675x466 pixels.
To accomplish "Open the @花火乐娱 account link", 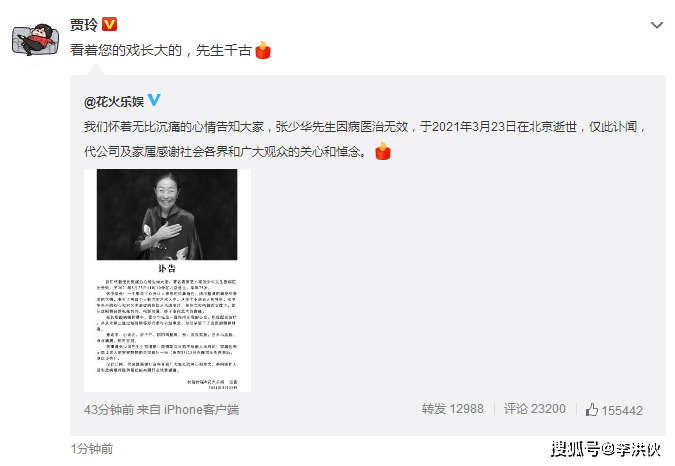I will coord(114,102).
